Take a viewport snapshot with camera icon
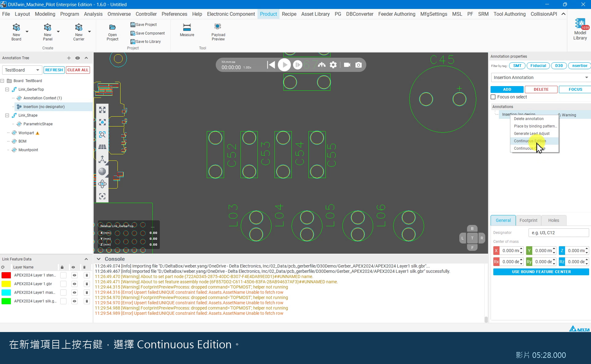 358,65
